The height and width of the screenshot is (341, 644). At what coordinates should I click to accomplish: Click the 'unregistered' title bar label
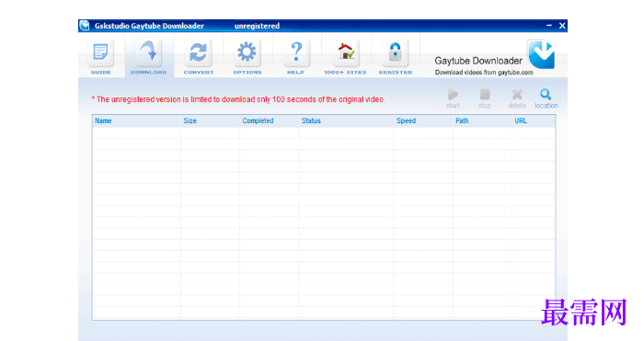[257, 26]
